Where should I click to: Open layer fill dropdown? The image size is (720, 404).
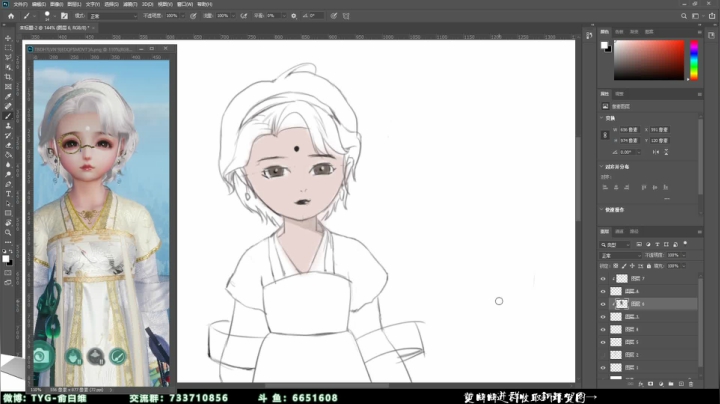(x=684, y=266)
